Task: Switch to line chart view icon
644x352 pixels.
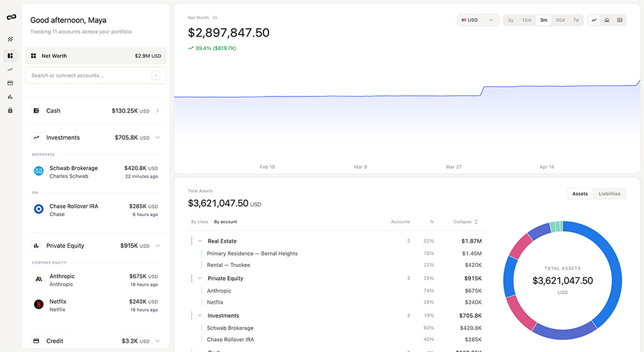Action: tap(594, 20)
